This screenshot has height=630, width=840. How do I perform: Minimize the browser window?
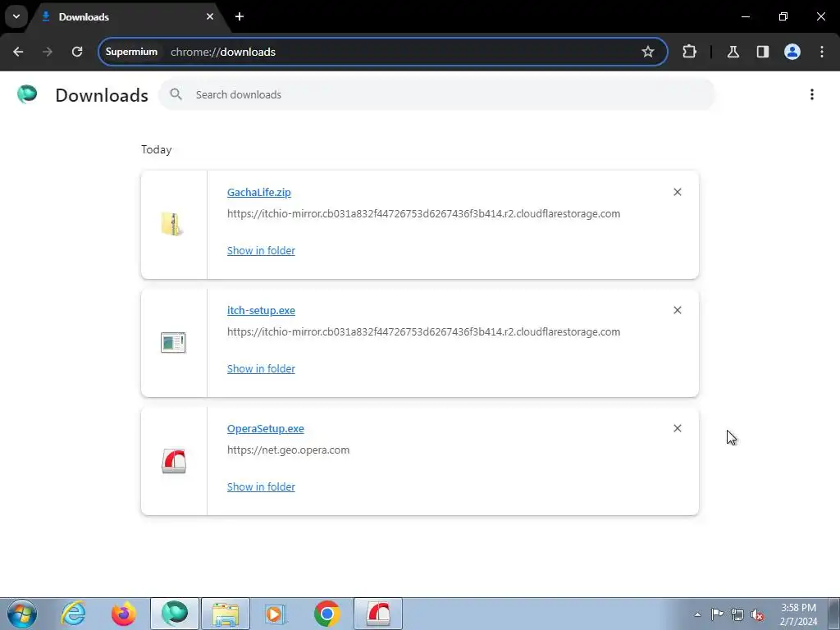tap(745, 16)
